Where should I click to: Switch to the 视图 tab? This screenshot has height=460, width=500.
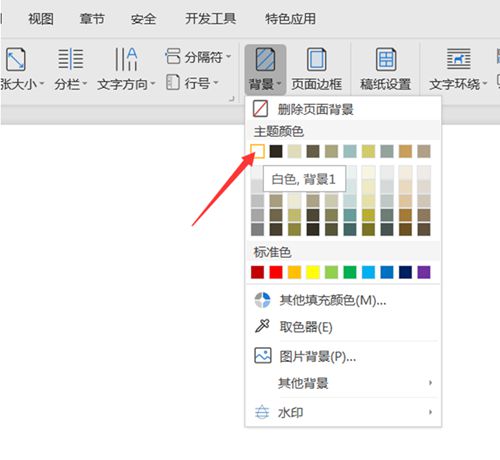coord(41,18)
